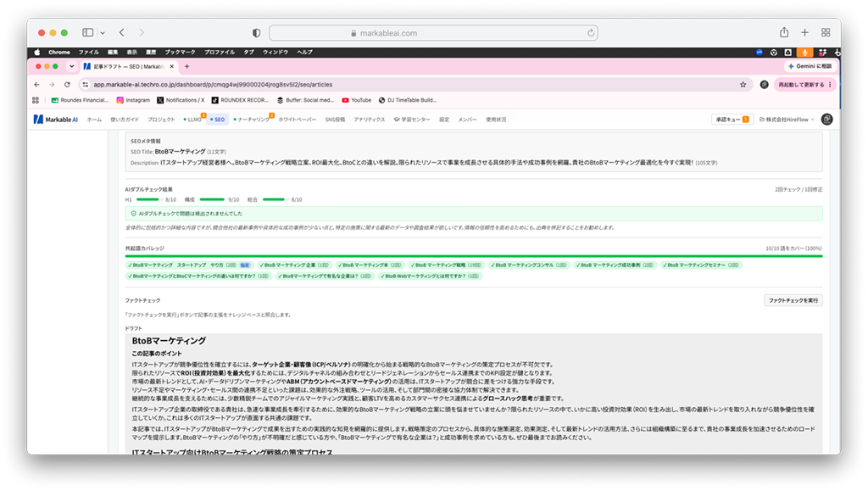Expand the Safari sidebar chevron dropdown
Viewport: 868px width, 491px height.
(103, 33)
